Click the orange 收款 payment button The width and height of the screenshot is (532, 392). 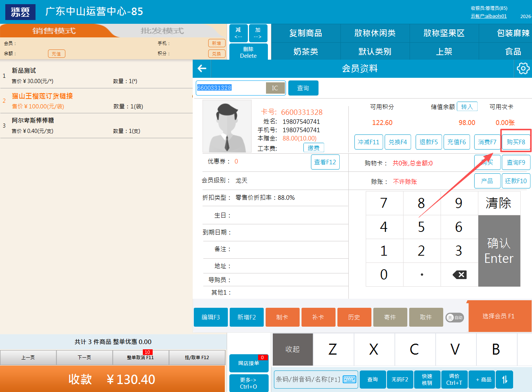[x=113, y=379]
